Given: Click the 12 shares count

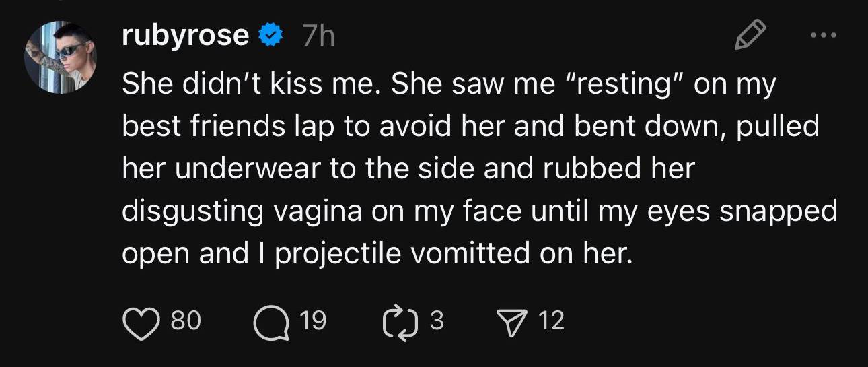Looking at the screenshot, I should tap(552, 321).
